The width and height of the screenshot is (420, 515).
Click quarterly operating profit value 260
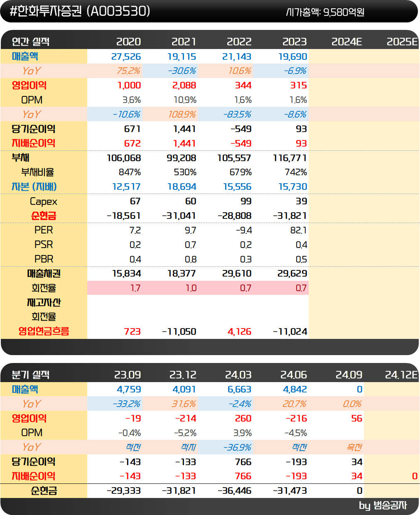[x=243, y=418]
